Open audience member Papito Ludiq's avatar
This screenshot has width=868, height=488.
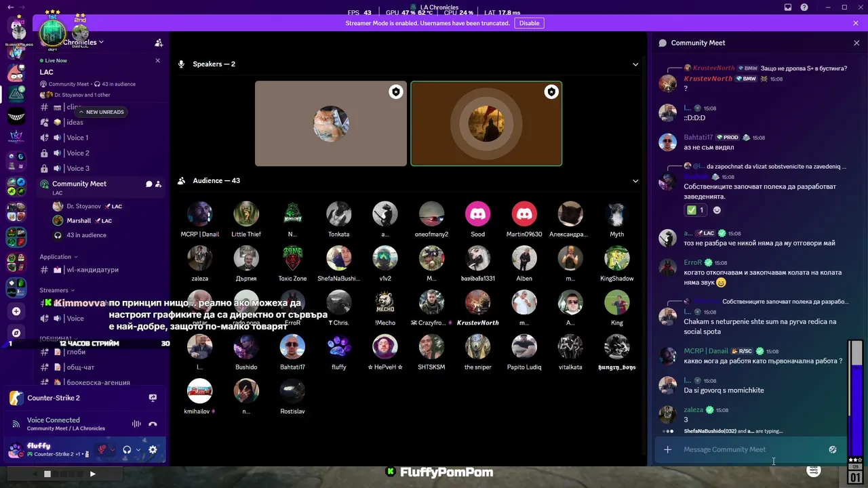524,347
